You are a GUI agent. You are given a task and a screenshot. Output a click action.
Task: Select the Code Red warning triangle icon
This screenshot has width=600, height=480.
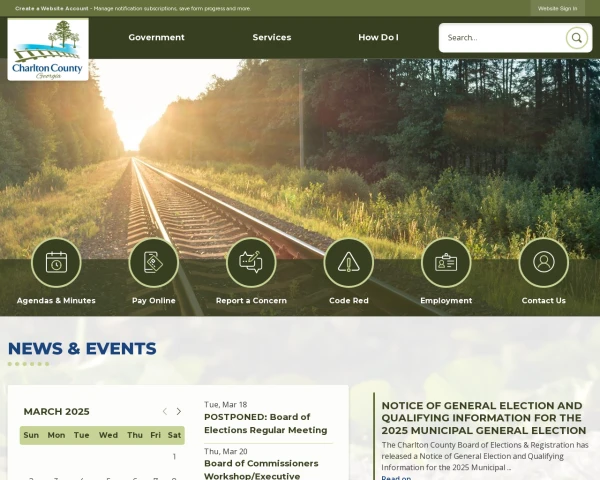(x=349, y=263)
